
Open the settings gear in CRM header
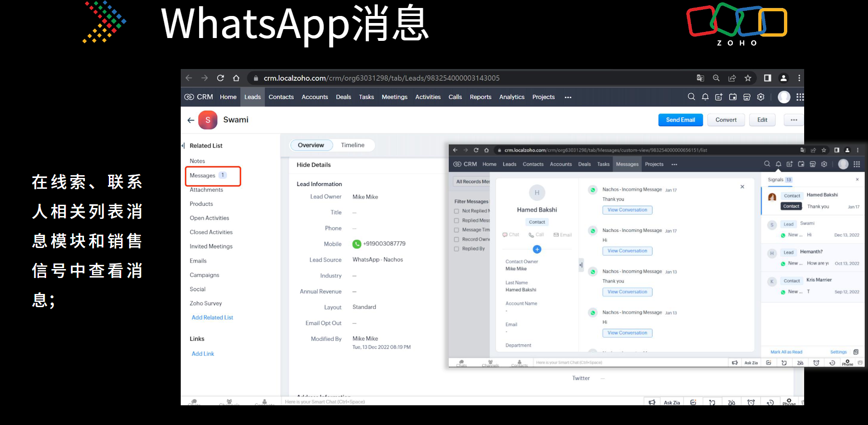tap(761, 97)
